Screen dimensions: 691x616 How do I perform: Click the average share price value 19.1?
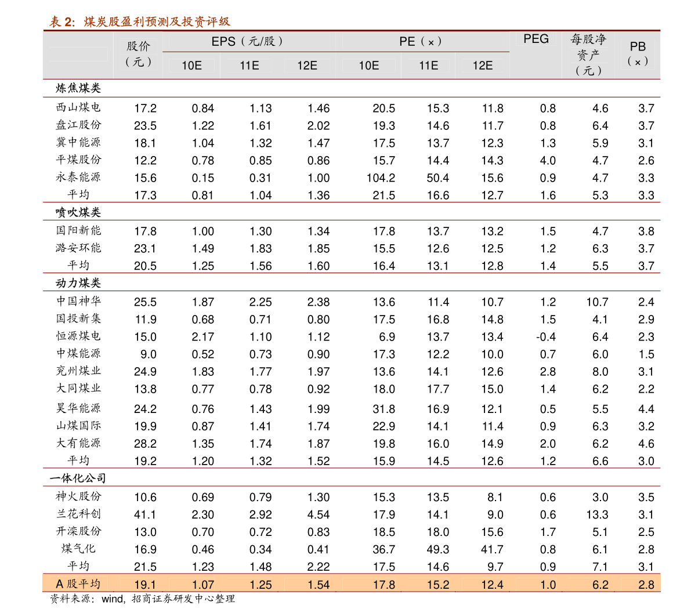[x=145, y=585]
